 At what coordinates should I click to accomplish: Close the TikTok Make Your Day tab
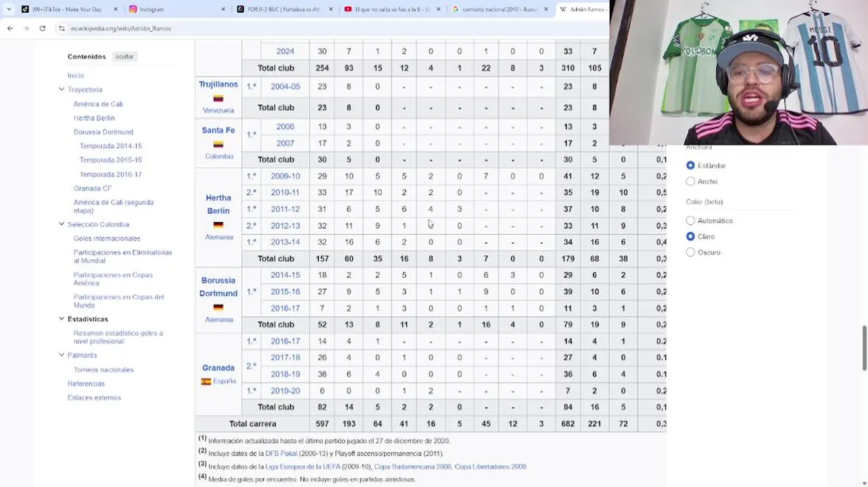(116, 9)
